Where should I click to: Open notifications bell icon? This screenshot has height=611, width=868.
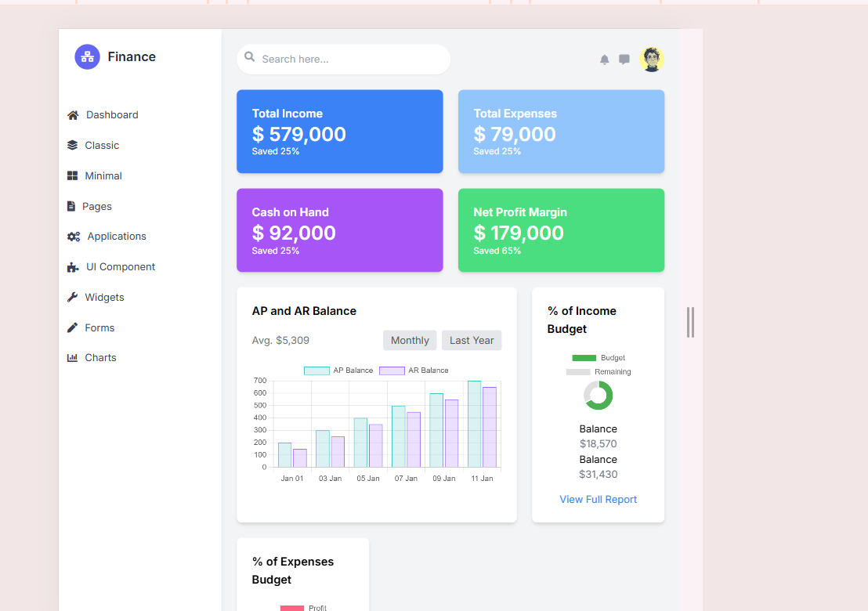coord(604,60)
